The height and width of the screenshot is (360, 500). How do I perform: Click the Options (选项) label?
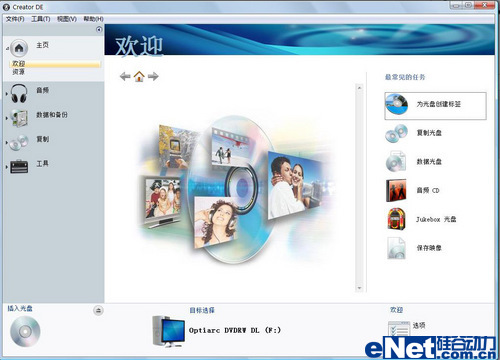[x=419, y=325]
